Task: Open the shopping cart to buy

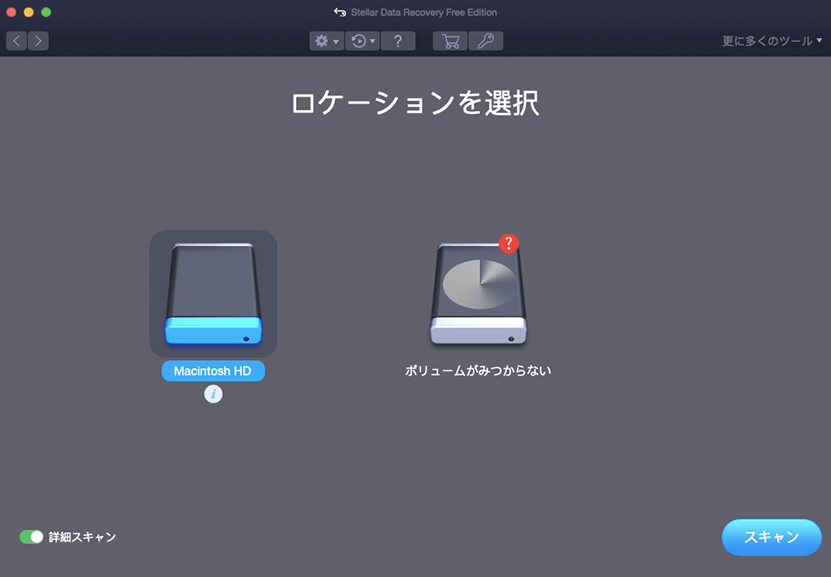Action: (452, 41)
